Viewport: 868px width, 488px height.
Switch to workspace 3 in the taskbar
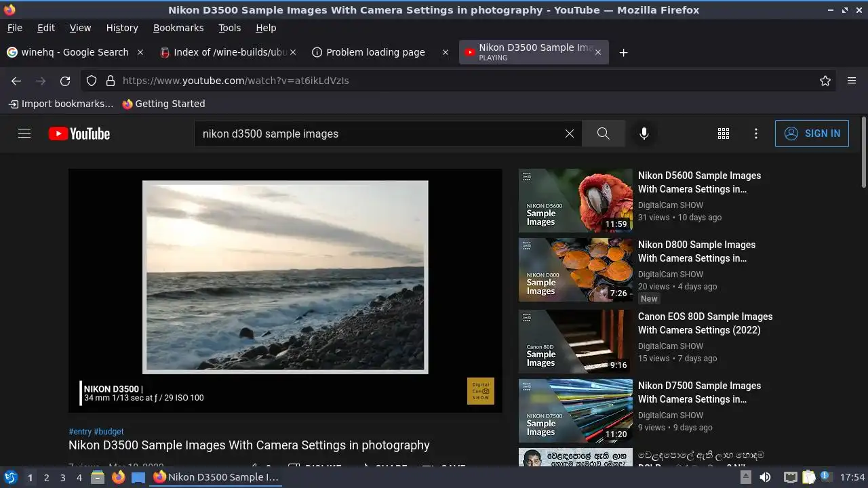63,478
